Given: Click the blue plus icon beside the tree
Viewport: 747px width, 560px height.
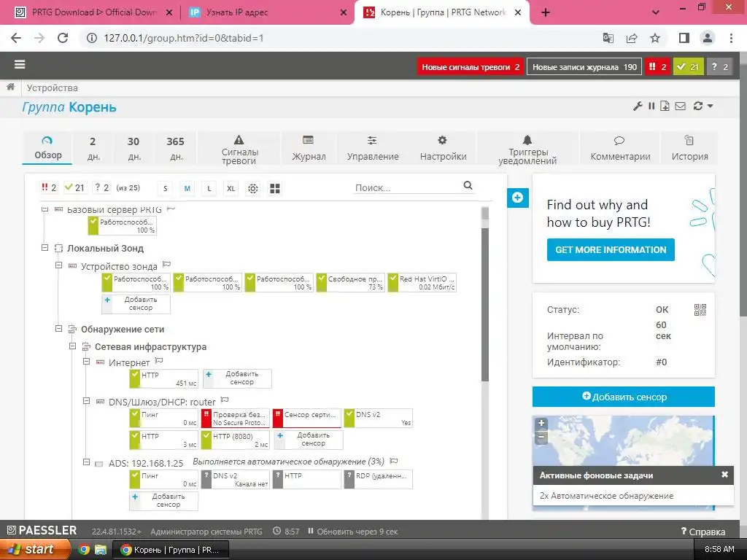Looking at the screenshot, I should [518, 198].
